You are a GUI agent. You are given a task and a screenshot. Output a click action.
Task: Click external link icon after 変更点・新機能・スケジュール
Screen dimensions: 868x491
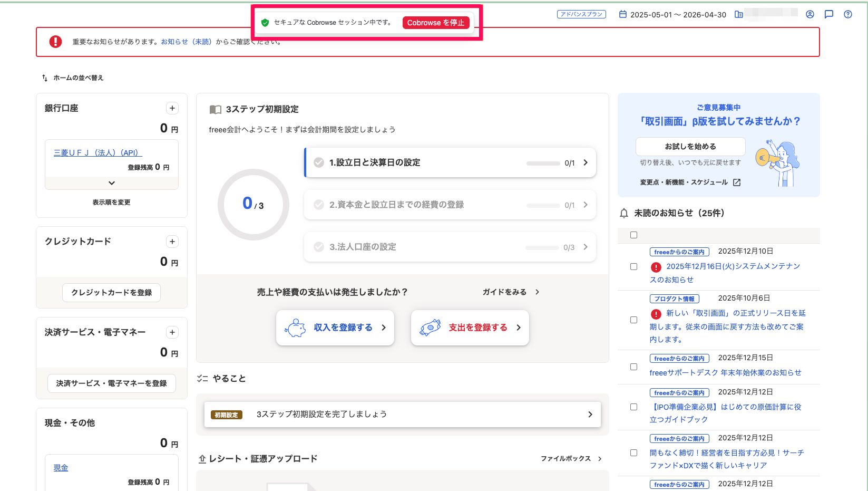[737, 182]
